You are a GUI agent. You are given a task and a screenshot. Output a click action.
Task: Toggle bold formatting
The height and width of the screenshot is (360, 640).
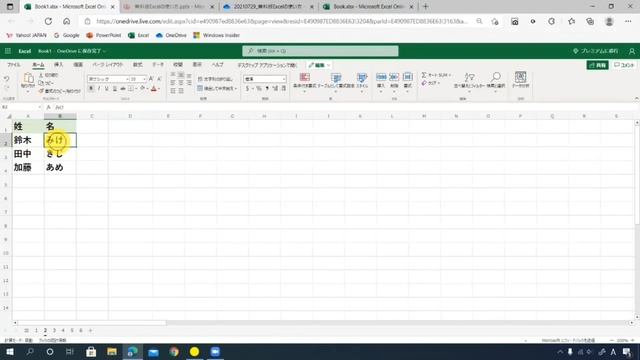(x=91, y=89)
